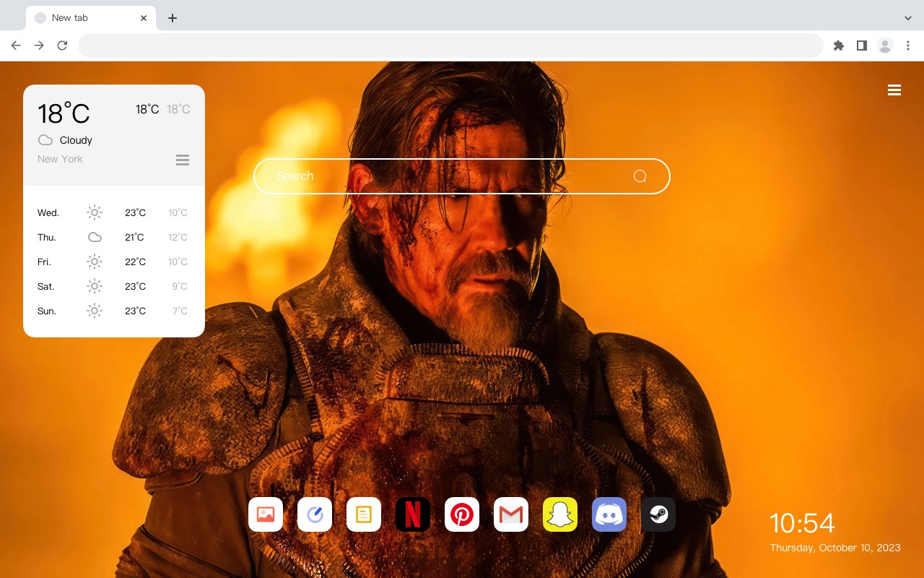Select the Wed. forecast row label
The width and height of the screenshot is (924, 578).
click(x=48, y=212)
